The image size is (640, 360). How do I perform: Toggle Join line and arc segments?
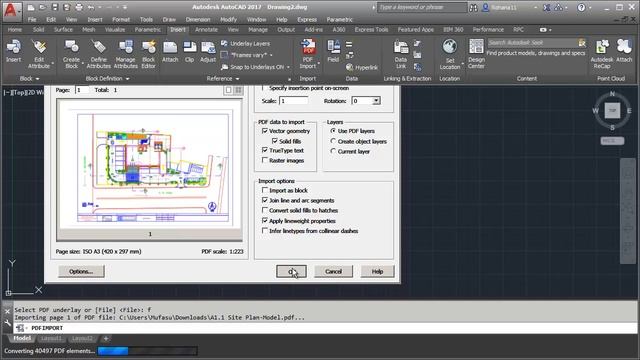tap(265, 200)
